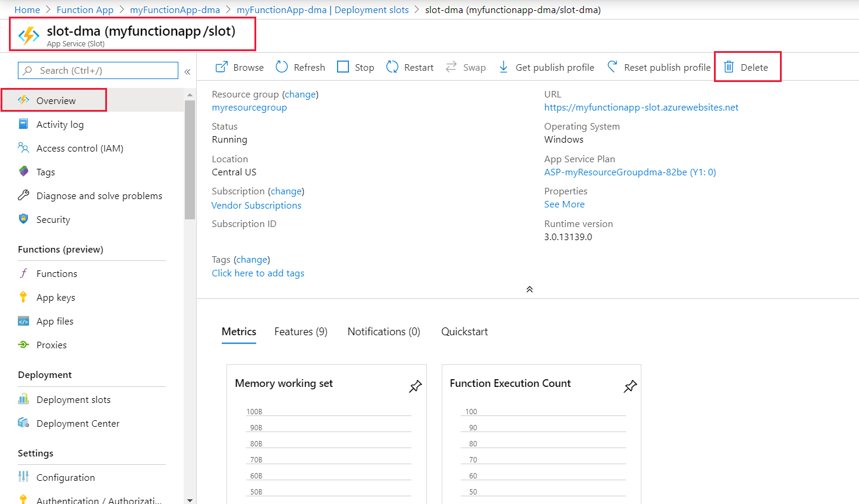Restart the slot
859x504 pixels.
(409, 67)
